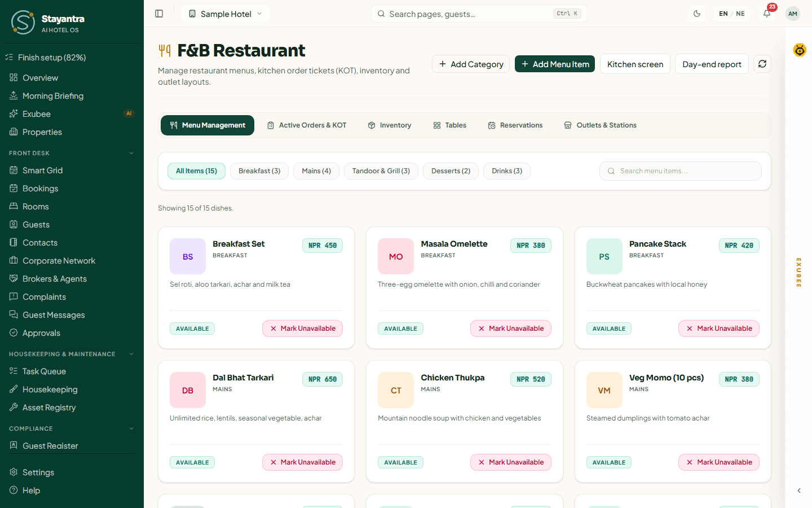Filter by Tandoor & Grill (3)
Screen dimensions: 812x508
pos(381,171)
